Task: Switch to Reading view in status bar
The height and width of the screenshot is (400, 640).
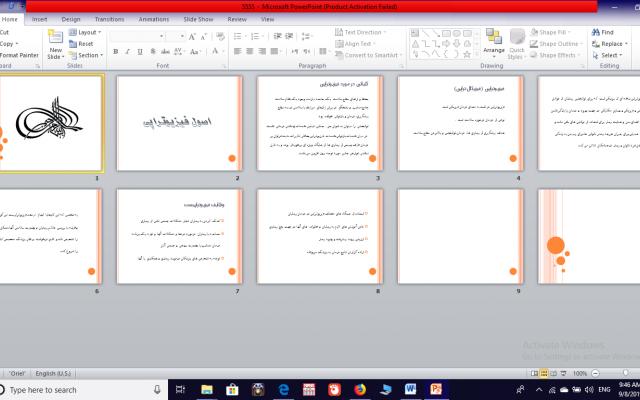Action: click(553, 373)
